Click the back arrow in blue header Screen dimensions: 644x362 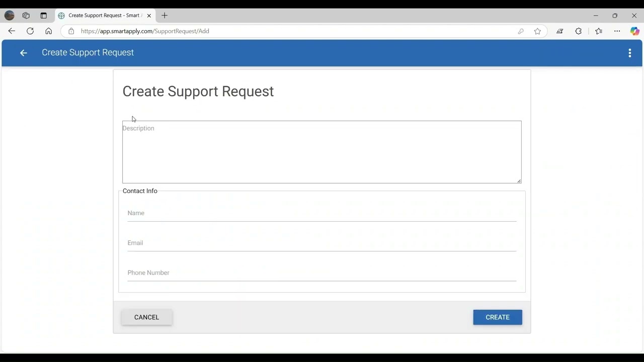point(23,53)
